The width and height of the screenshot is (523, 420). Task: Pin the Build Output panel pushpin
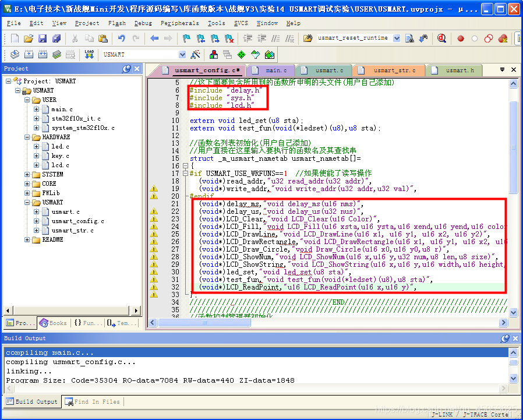(x=505, y=338)
